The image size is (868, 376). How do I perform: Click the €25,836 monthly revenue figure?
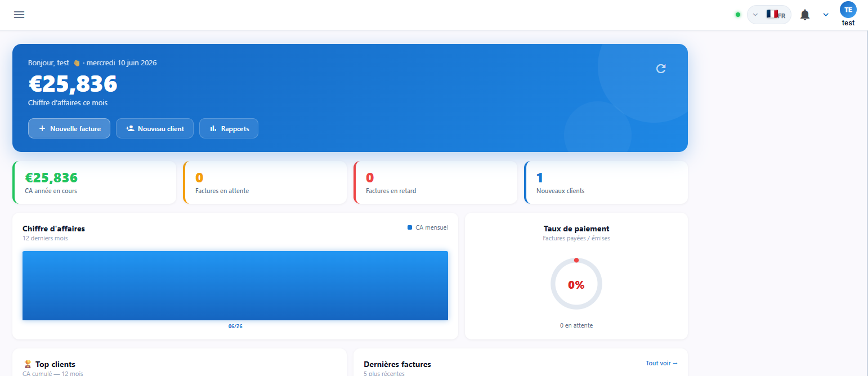click(73, 84)
